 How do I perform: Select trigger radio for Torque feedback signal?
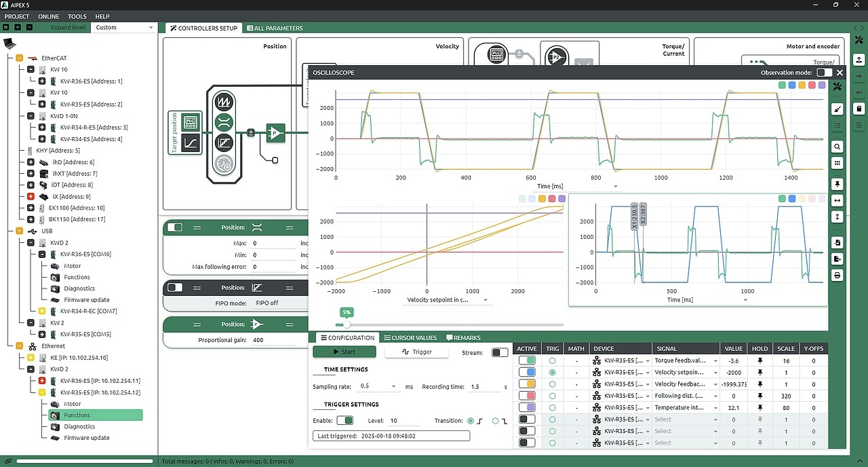pyautogui.click(x=552, y=361)
